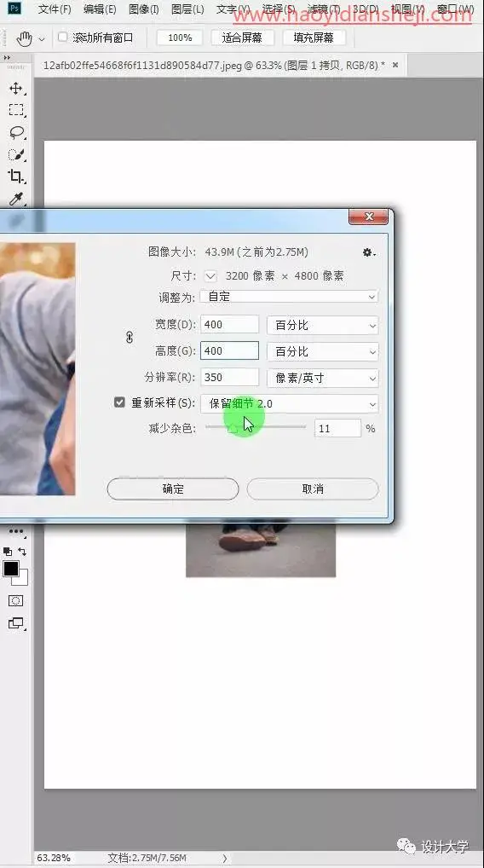Click the white background color swatch
484x868 pixels.
click(22, 579)
